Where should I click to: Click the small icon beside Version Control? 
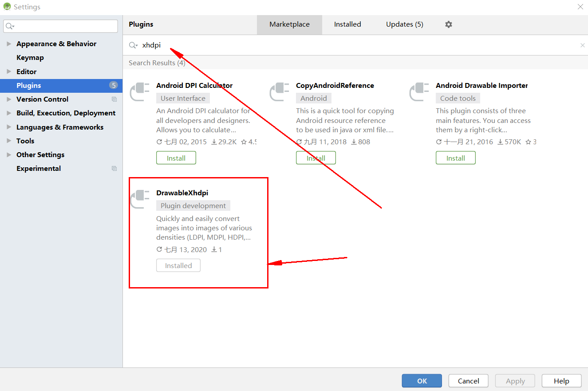114,99
